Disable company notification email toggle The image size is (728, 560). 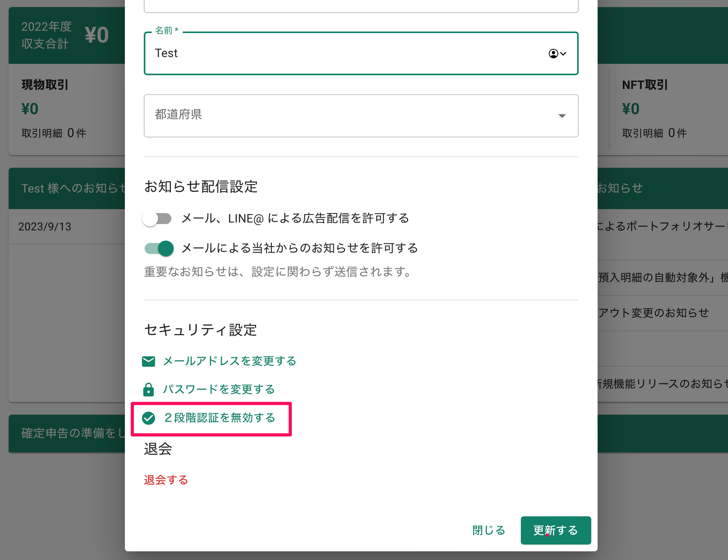[x=158, y=248]
